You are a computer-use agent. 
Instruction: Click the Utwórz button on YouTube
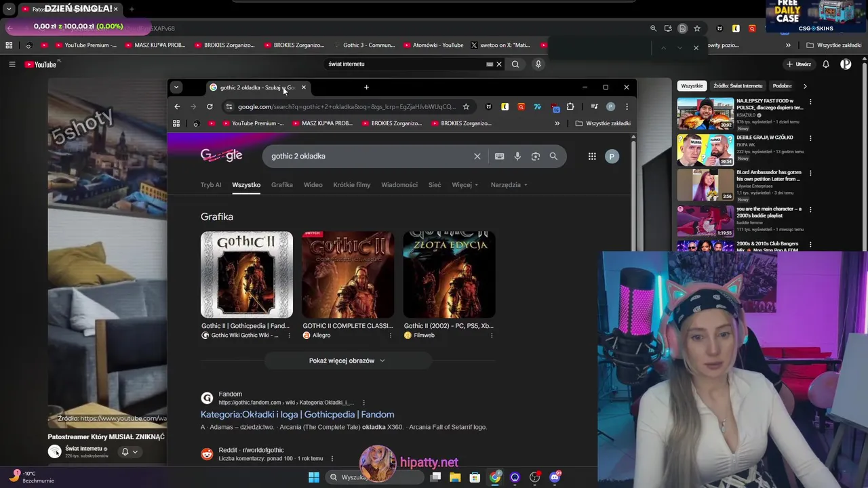(x=799, y=64)
